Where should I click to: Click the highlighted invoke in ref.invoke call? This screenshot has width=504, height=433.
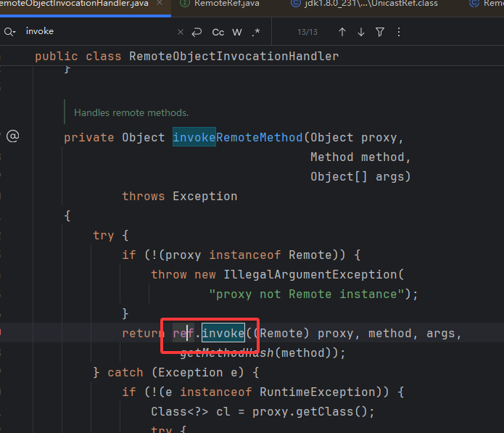pos(223,333)
